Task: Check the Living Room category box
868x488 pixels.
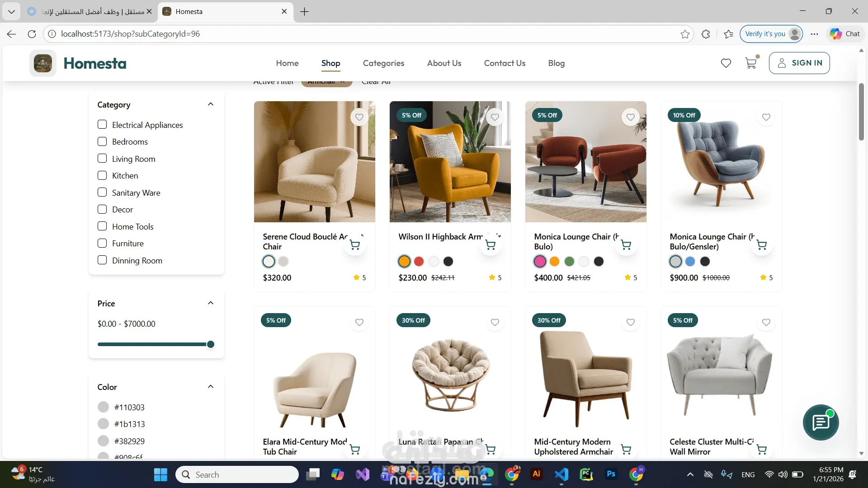Action: 102,159
